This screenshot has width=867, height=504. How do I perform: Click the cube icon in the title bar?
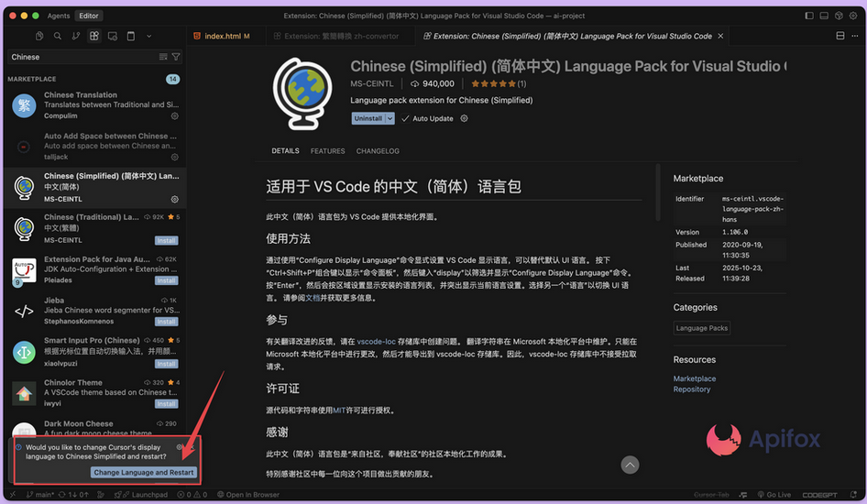[x=839, y=16]
